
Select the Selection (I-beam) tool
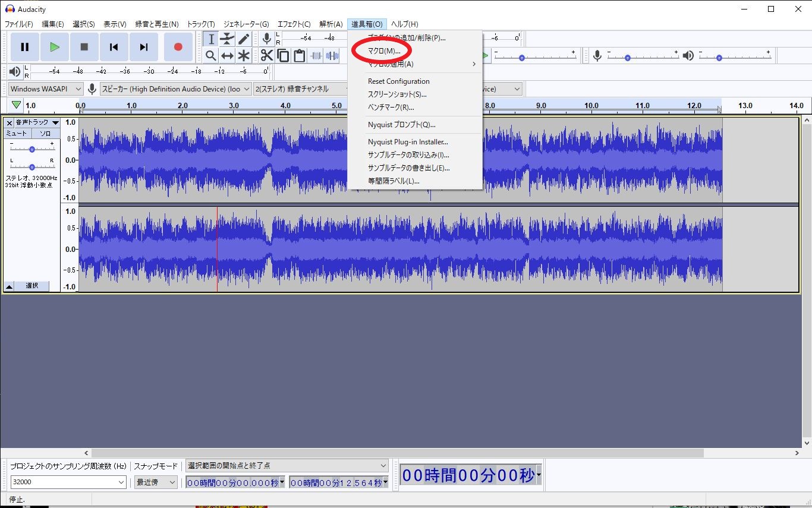click(x=211, y=39)
